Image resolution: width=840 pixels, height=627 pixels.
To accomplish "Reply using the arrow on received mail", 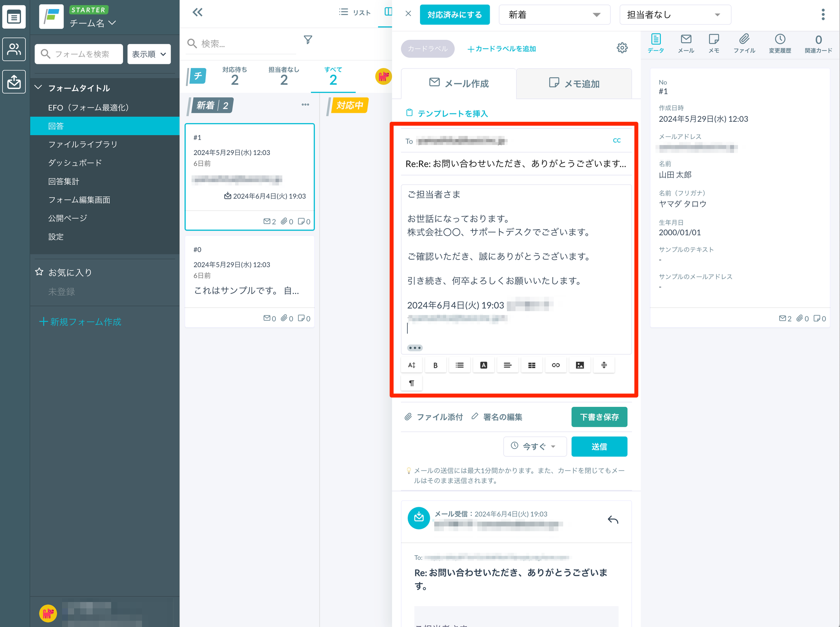I will tap(613, 520).
